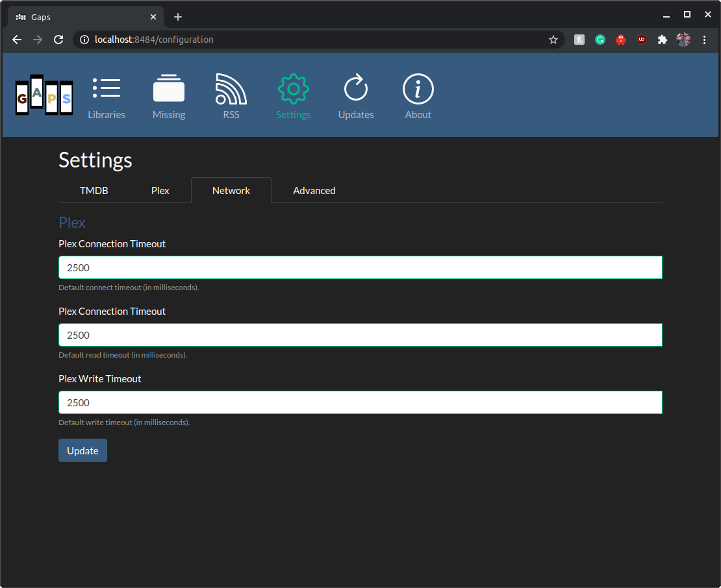Open the browser extensions puzzle icon
The height and width of the screenshot is (588, 721).
[x=662, y=40]
